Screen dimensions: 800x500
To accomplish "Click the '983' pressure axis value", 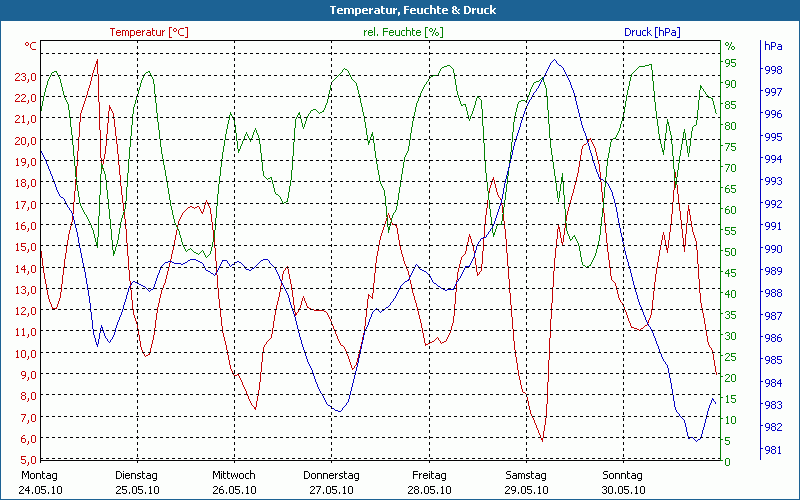I will 773,405.
